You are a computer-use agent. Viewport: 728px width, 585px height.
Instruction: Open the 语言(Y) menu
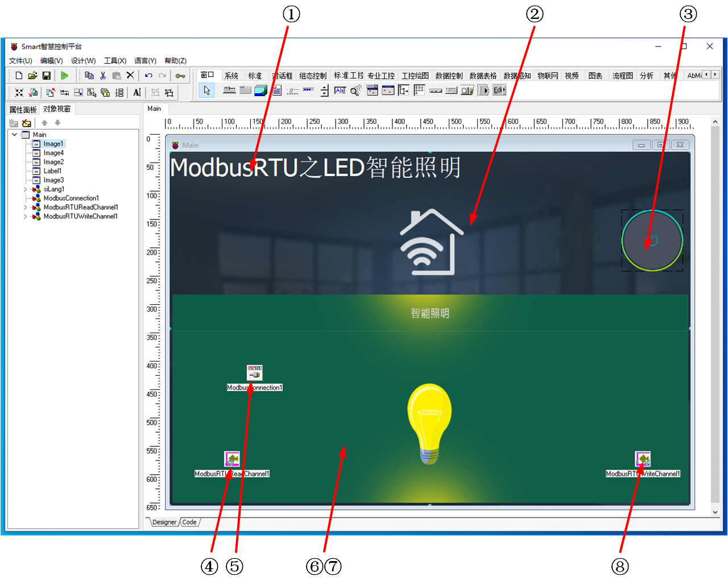pyautogui.click(x=145, y=61)
